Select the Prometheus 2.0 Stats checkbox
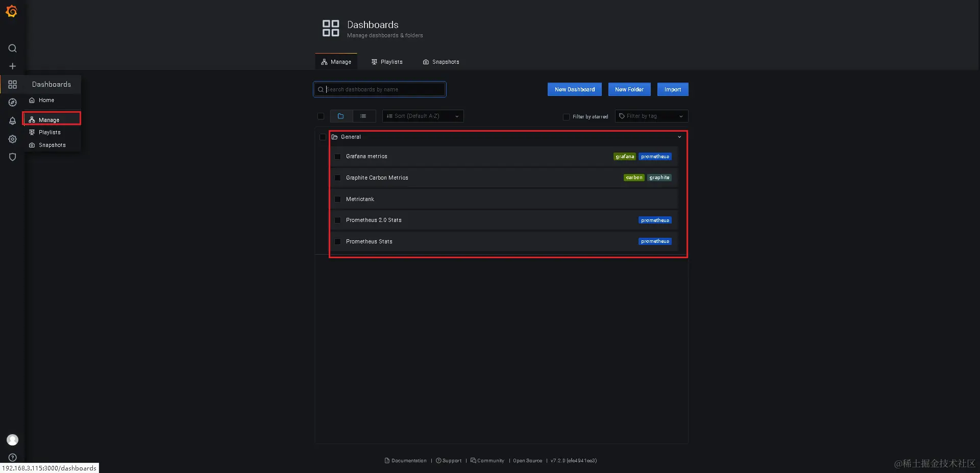 [x=337, y=220]
